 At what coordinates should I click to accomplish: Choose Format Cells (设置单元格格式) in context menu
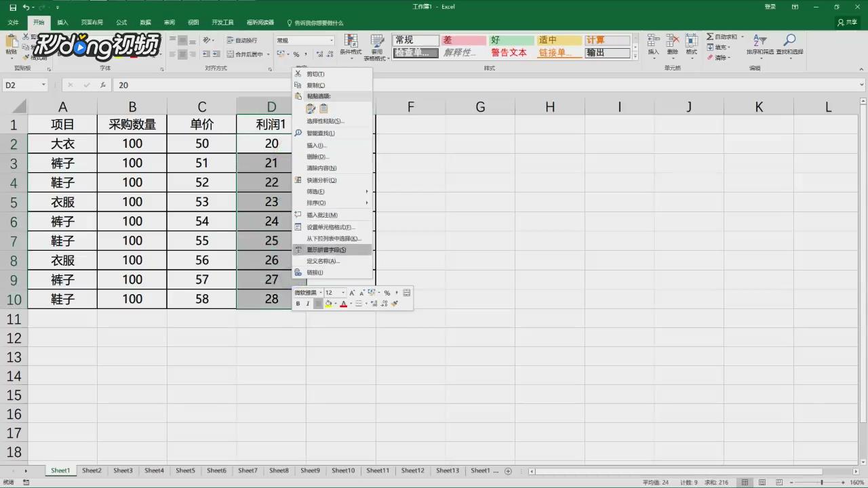tap(332, 227)
